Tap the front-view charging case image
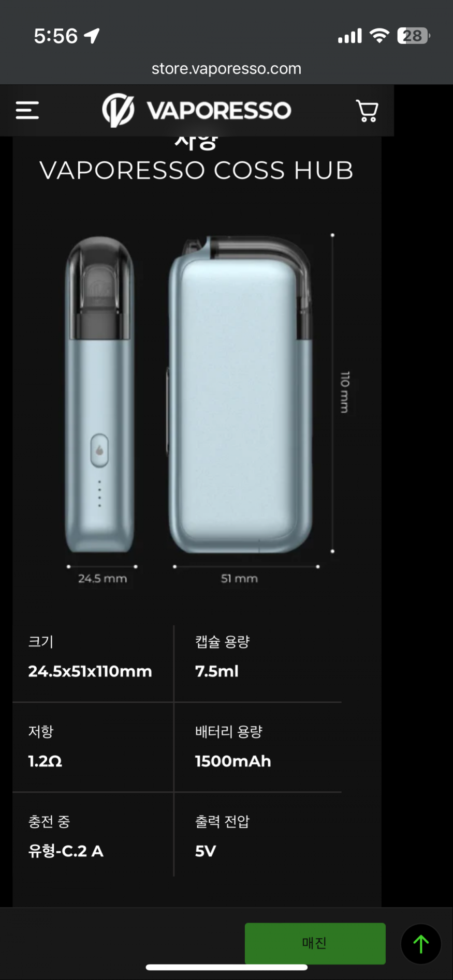 point(241,395)
